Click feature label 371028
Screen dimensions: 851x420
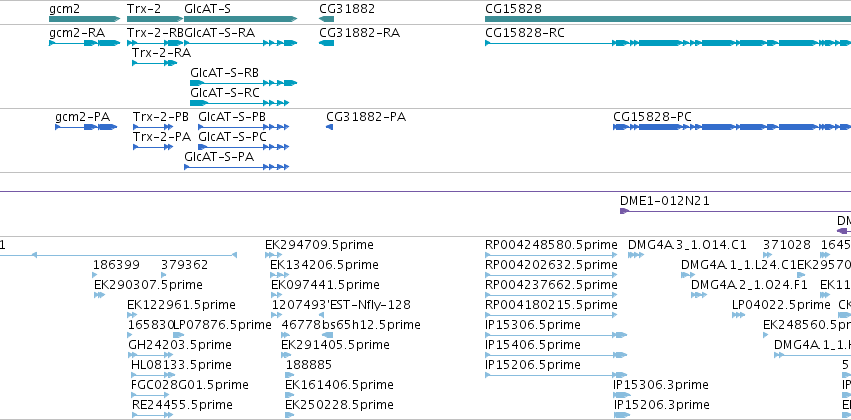click(787, 245)
